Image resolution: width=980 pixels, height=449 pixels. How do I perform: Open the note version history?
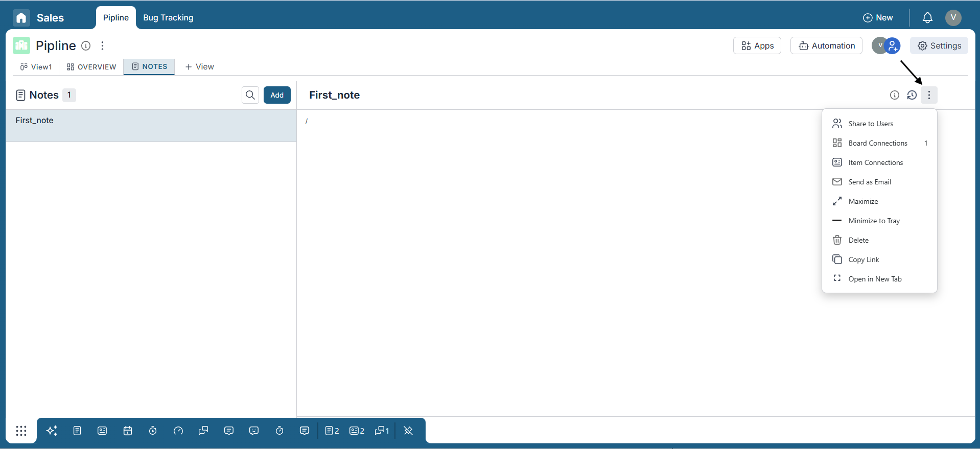point(912,95)
